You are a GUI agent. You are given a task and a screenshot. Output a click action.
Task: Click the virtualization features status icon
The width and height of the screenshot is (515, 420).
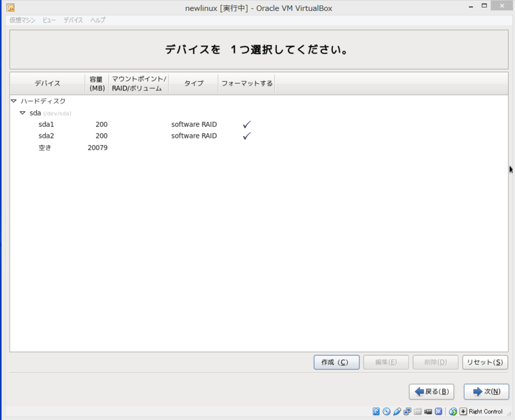(x=438, y=412)
